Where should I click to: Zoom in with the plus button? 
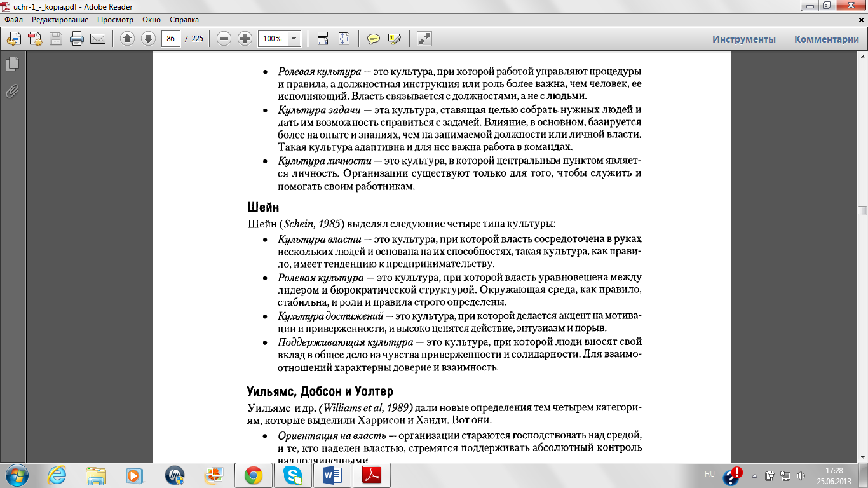pyautogui.click(x=245, y=39)
